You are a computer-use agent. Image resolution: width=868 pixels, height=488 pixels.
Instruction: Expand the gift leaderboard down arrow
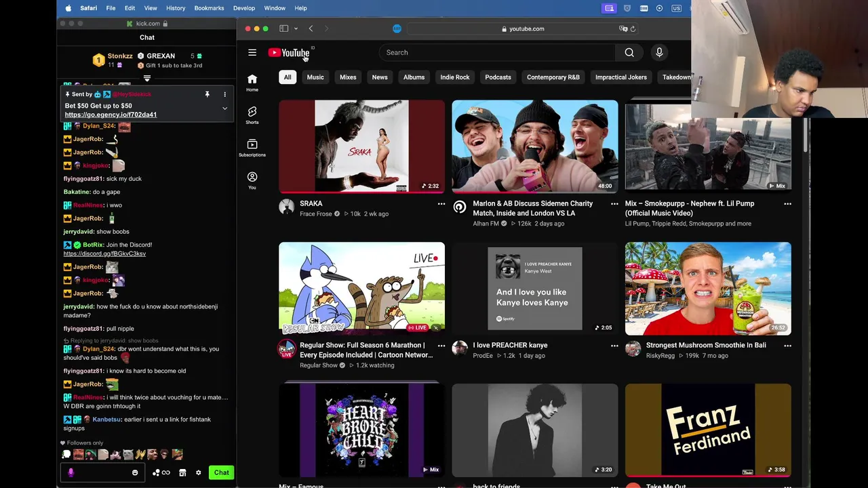pos(147,79)
